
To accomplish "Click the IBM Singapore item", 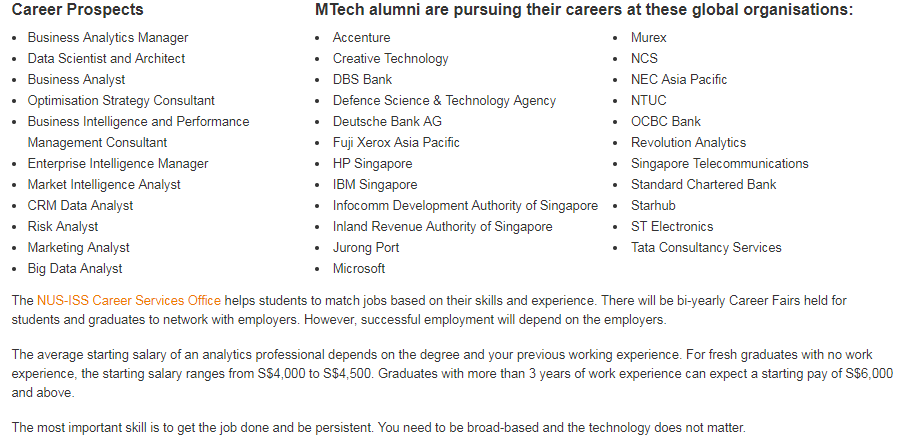I will click(x=374, y=184).
